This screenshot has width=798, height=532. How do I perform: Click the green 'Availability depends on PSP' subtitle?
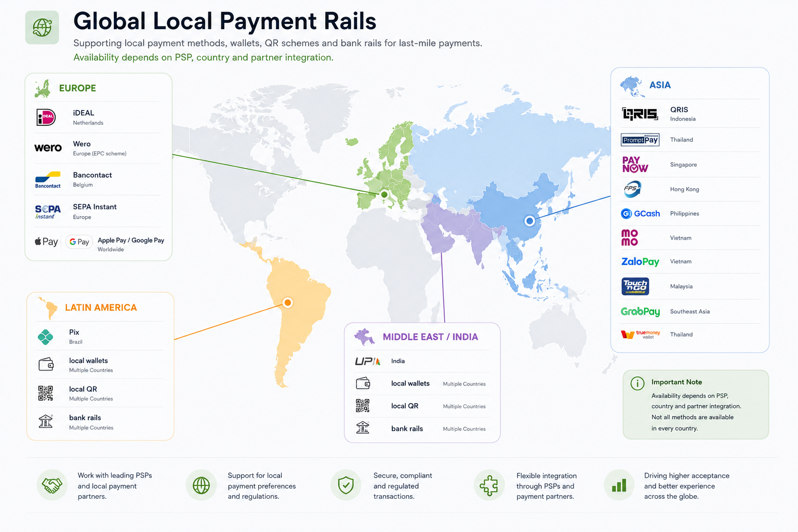pyautogui.click(x=203, y=57)
